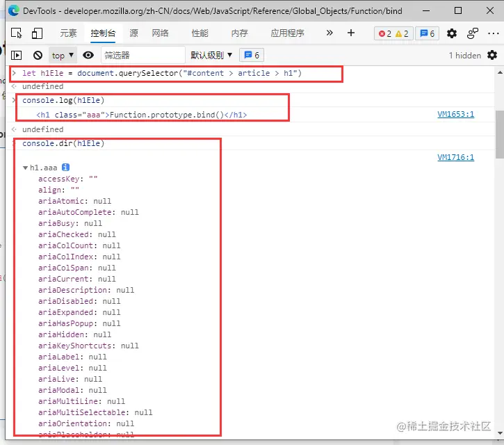This screenshot has height=445, width=504.
Task: Click the ariaBusy: null property
Action: (70, 223)
